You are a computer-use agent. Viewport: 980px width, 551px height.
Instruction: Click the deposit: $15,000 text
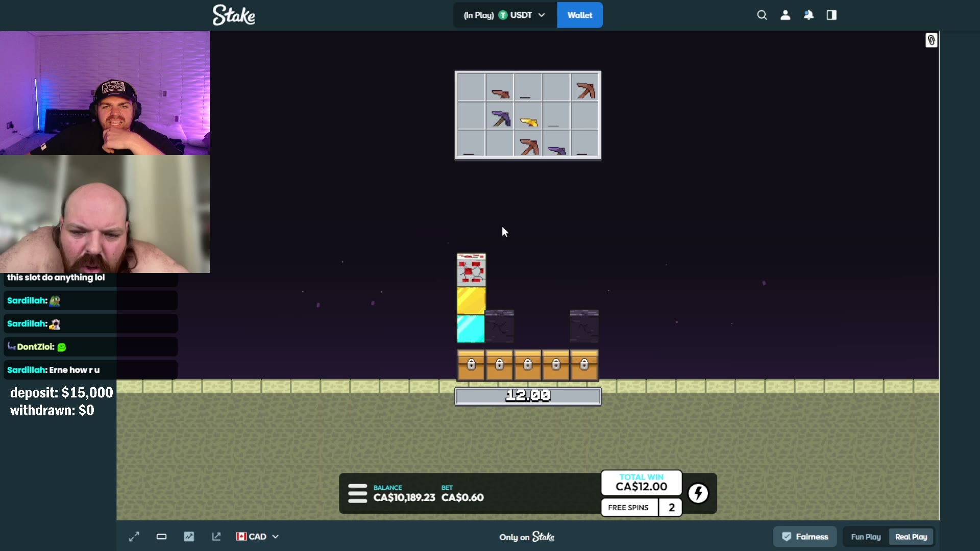[x=62, y=392]
